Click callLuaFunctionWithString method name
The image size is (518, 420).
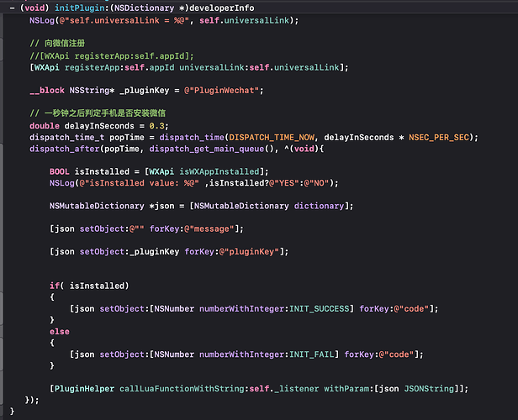(x=182, y=389)
